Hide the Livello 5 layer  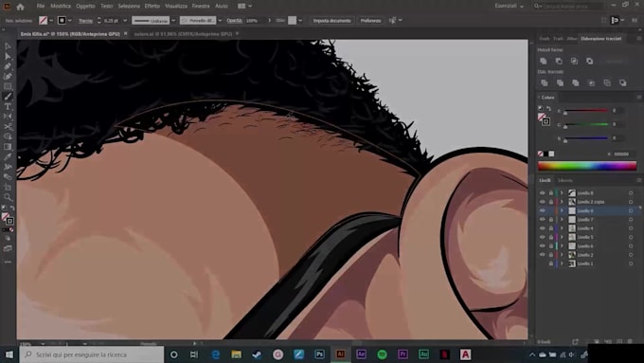tap(542, 237)
